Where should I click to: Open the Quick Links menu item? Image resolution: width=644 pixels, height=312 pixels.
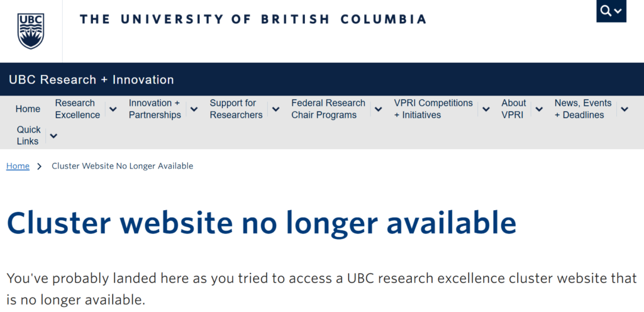(x=28, y=135)
